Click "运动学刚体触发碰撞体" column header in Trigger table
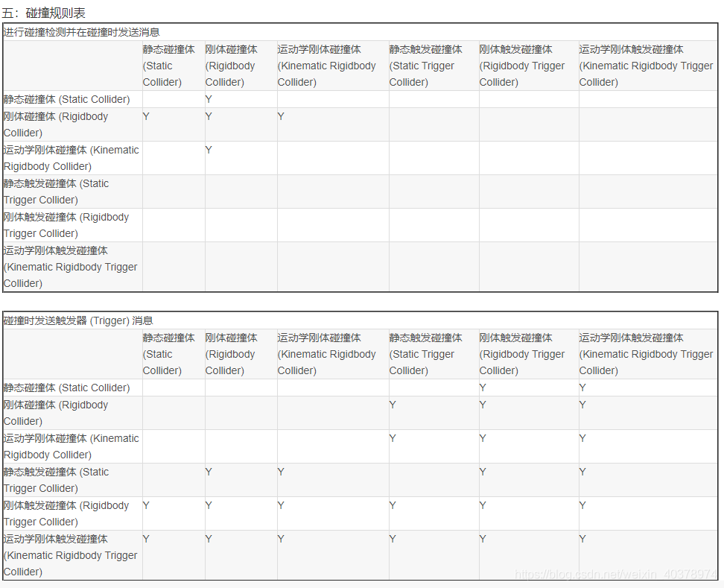The height and width of the screenshot is (588, 724). click(646, 354)
